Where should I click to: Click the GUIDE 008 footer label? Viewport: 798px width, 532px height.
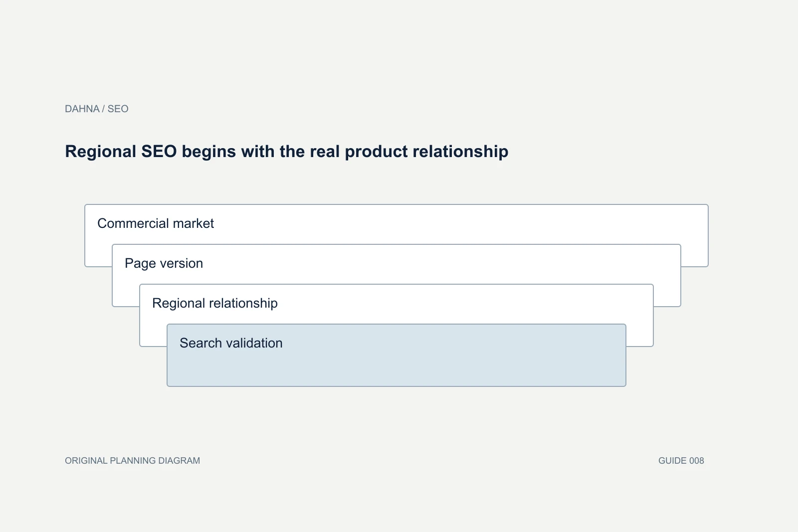[x=681, y=461]
